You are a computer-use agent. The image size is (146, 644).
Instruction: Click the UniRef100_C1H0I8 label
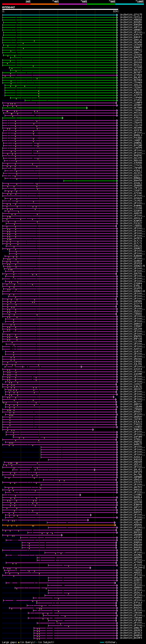coord(131,120)
